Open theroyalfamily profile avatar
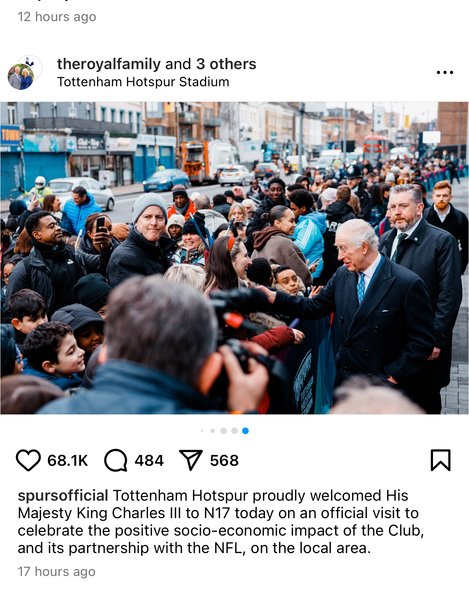 (x=21, y=77)
